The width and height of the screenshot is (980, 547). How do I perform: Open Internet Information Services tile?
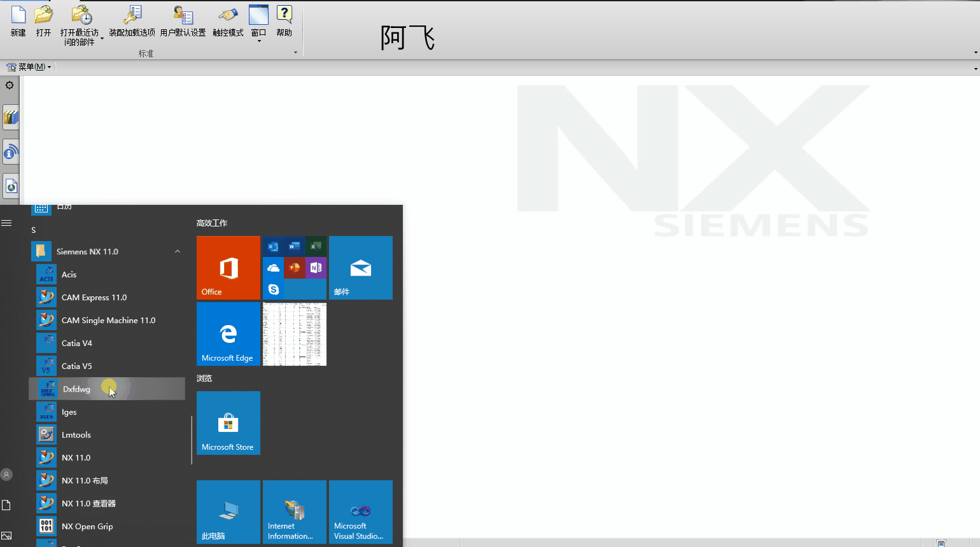[295, 512]
